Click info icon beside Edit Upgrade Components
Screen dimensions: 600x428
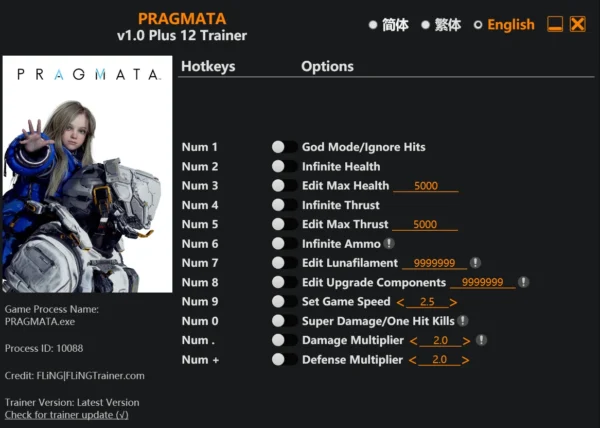tap(523, 282)
